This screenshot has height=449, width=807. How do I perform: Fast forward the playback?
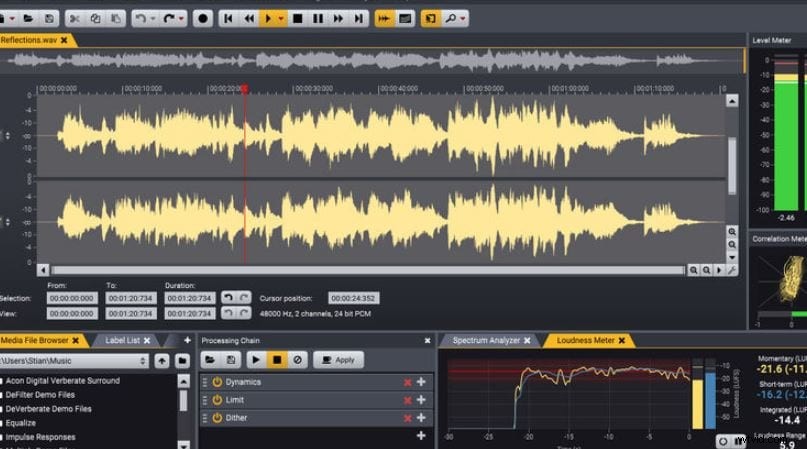pyautogui.click(x=338, y=19)
